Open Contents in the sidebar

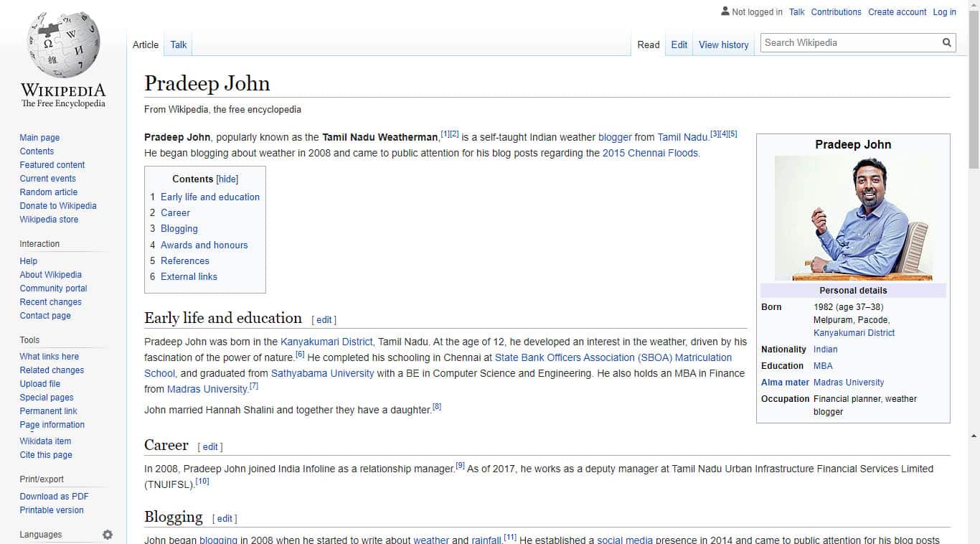[x=37, y=151]
